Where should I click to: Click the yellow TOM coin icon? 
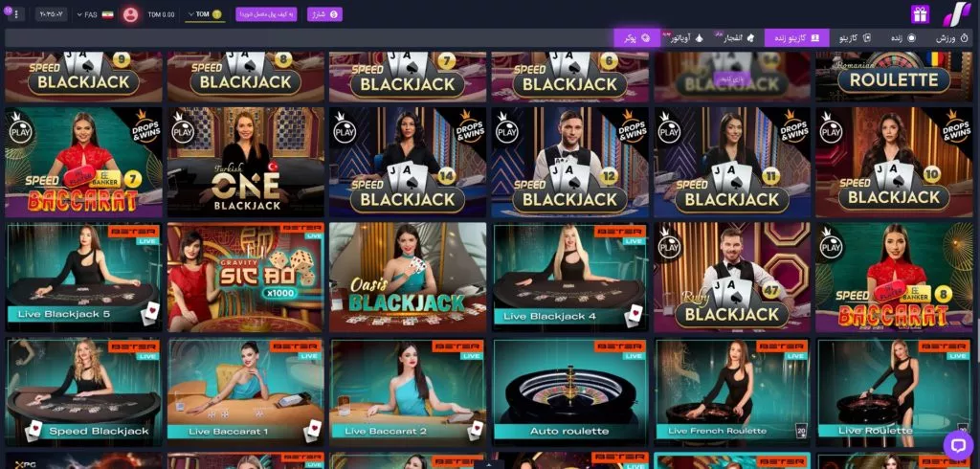tap(217, 13)
